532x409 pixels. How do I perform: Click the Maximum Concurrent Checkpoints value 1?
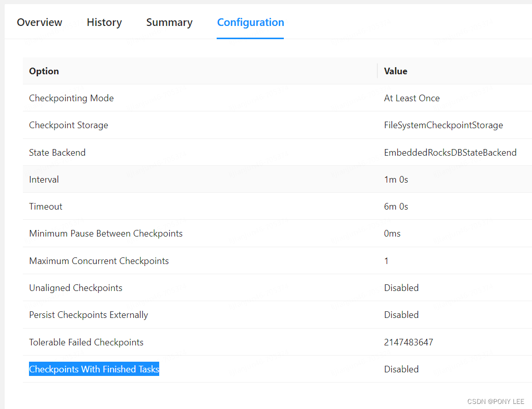386,260
